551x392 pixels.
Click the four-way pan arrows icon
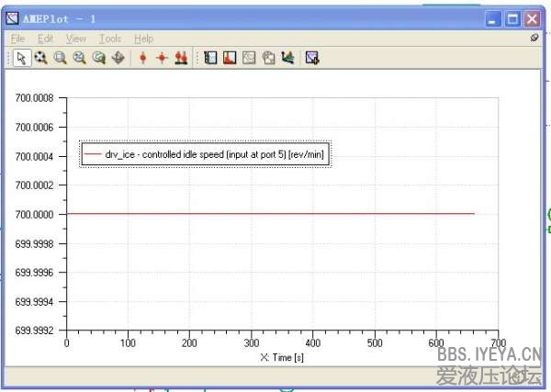118,58
